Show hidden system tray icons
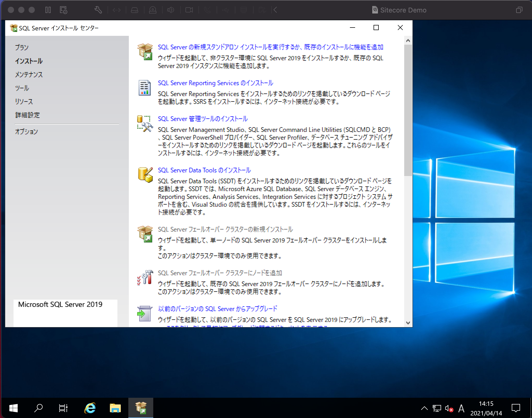This screenshot has width=532, height=418. pyautogui.click(x=424, y=408)
